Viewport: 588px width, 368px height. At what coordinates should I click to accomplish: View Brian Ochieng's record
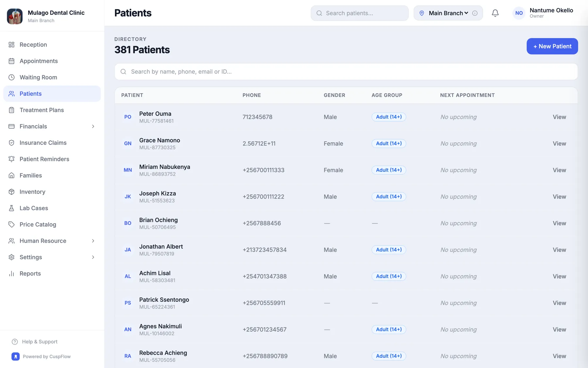click(559, 223)
